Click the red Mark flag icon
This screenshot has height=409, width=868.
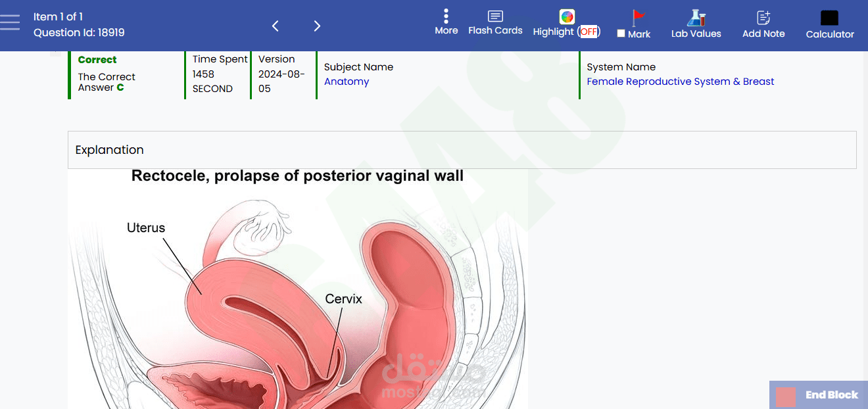pos(638,17)
